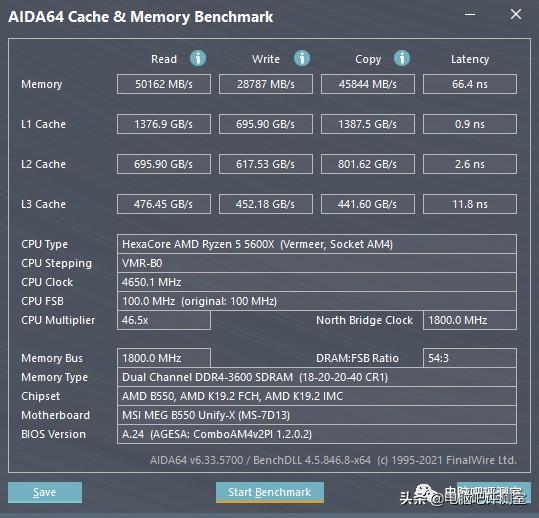Select L1 Cache Read 1376.9 GB/s
539x518 pixels.
(164, 124)
